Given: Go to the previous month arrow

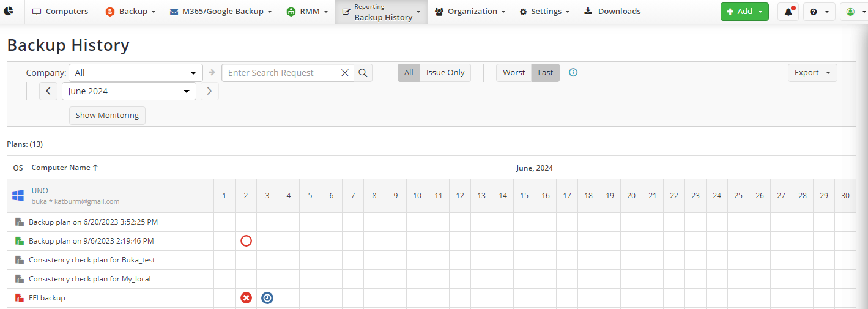Looking at the screenshot, I should pyautogui.click(x=48, y=91).
